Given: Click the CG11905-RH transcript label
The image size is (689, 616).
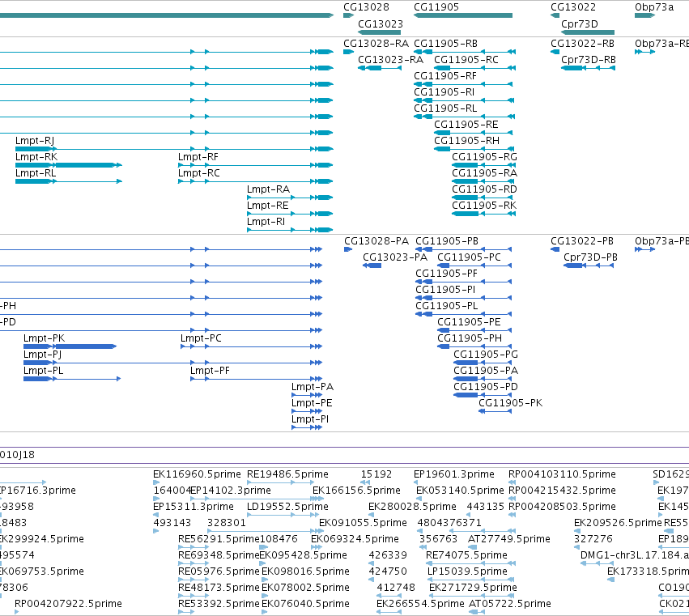Looking at the screenshot, I should pyautogui.click(x=466, y=141).
